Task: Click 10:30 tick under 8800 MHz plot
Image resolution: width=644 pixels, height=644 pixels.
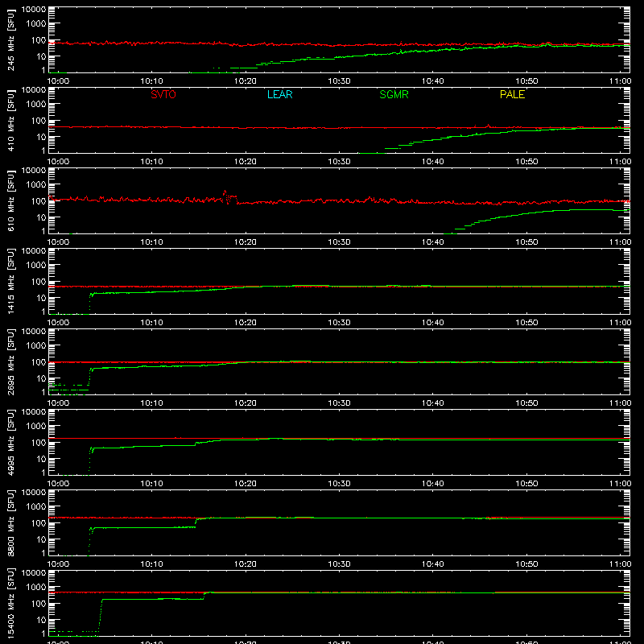Action: pos(339,564)
